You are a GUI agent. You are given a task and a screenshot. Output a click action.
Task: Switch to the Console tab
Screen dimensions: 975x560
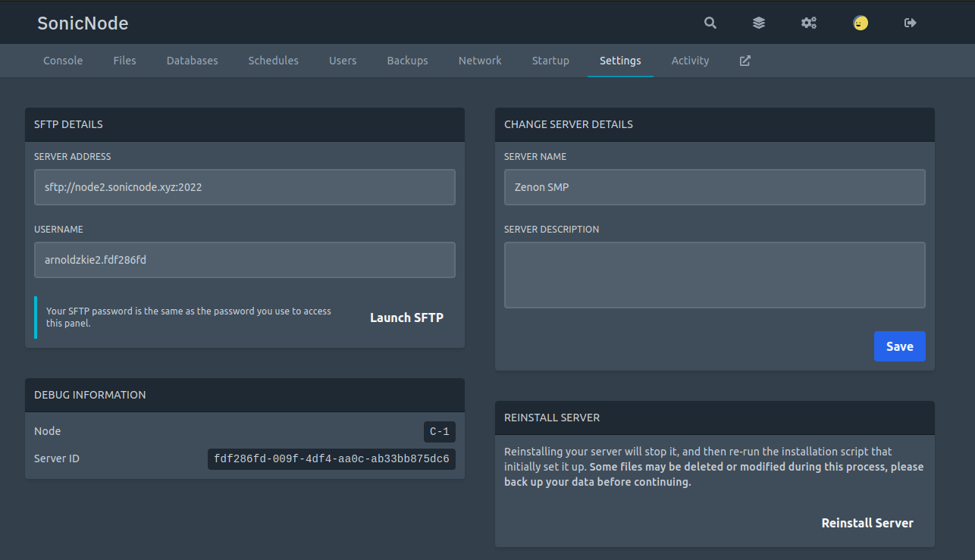[x=63, y=61]
